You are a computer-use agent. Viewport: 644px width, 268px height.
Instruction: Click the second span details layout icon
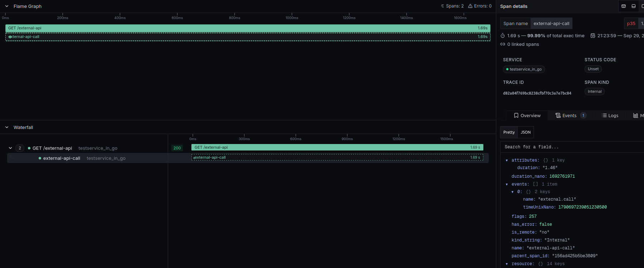634,6
